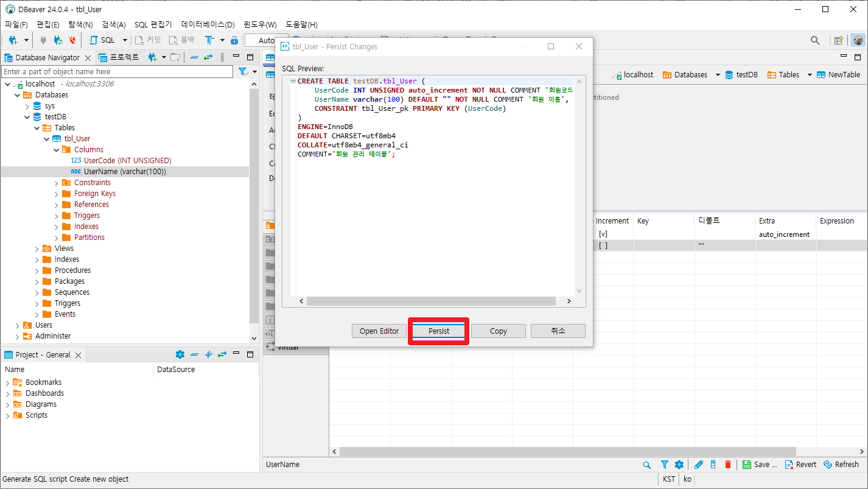Click the Revert button in bottom toolbar
The width and height of the screenshot is (868, 489).
800,465
